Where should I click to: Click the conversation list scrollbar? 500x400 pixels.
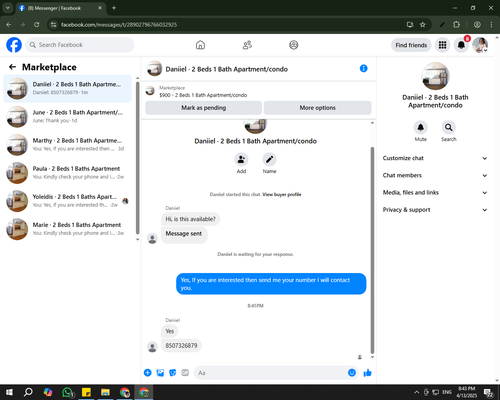click(x=137, y=158)
